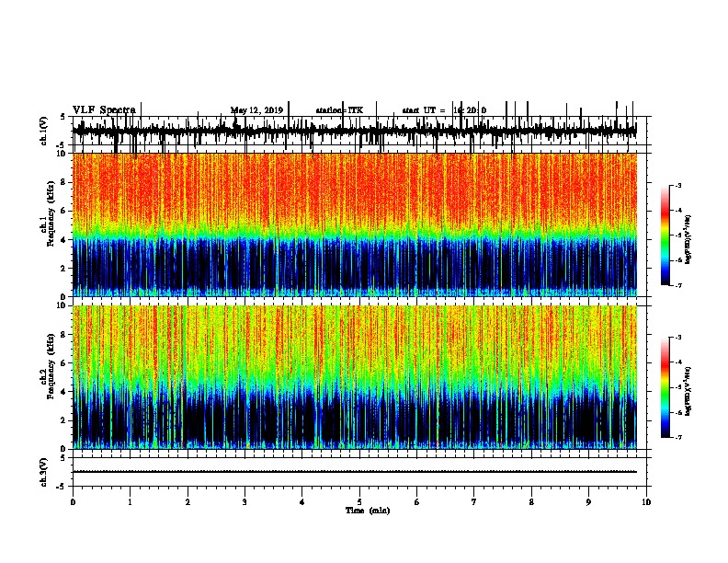This screenshot has width=728, height=563.
Task: Click the ch.1 spectrogram color bar
Action: (665, 236)
